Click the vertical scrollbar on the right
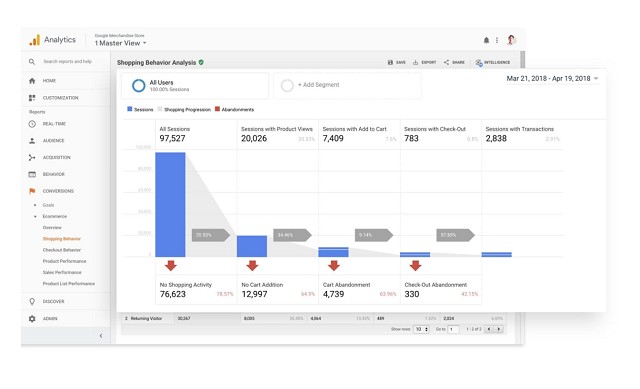 point(522,60)
